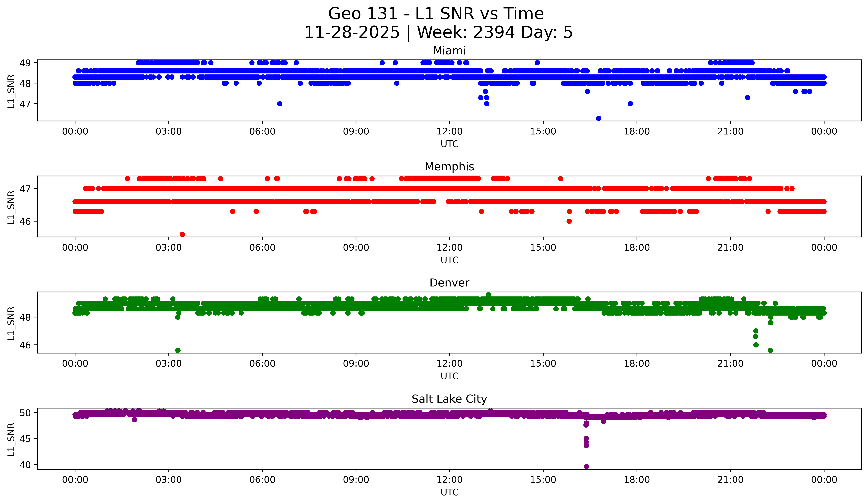This screenshot has width=868, height=504.
Task: Click the 21:00 tick under Salt Lake City plot
Action: click(730, 480)
